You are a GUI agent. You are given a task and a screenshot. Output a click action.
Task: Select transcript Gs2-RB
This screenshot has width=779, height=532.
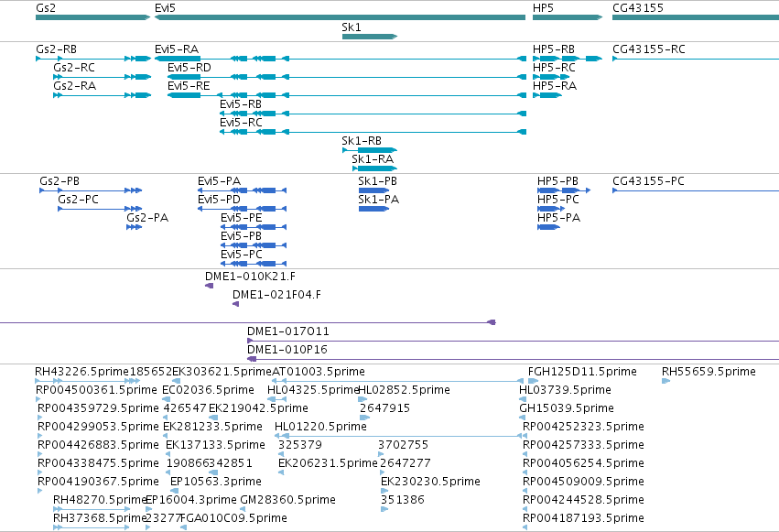[x=93, y=59]
